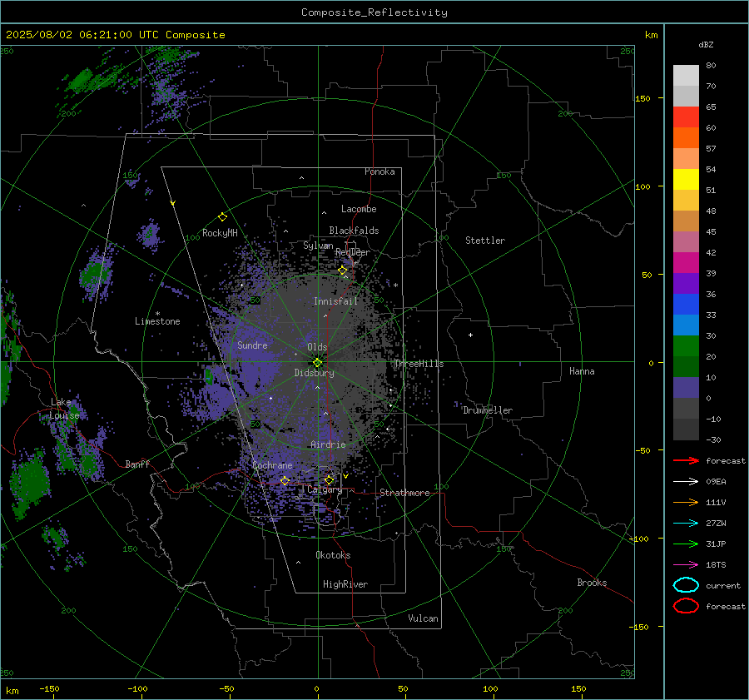Click the RedDeer city label
Viewport: 749px width, 700px height.
353,252
